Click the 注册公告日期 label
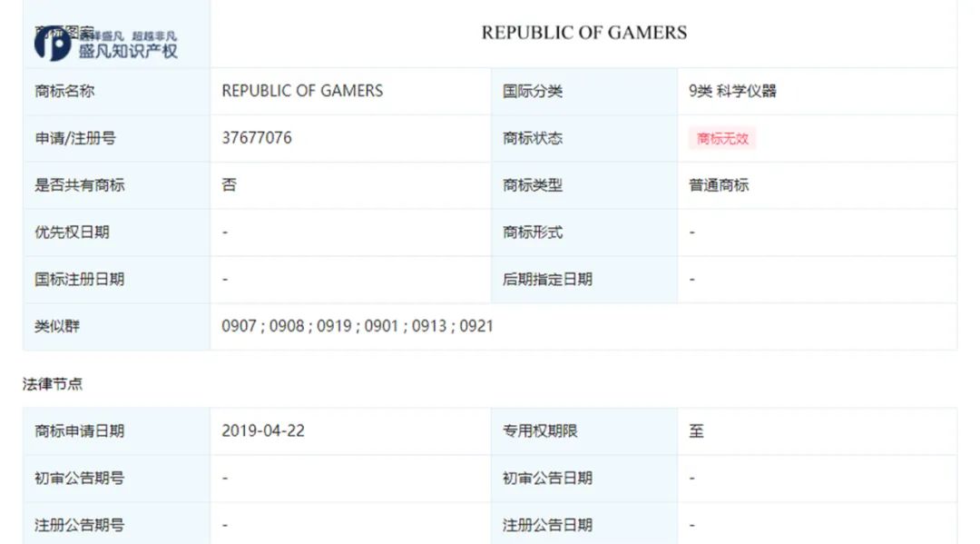The width and height of the screenshot is (980, 544). coord(547,525)
